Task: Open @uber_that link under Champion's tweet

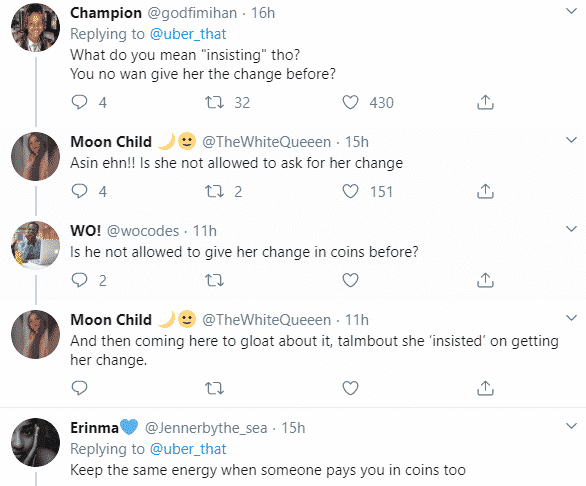Action: click(188, 34)
